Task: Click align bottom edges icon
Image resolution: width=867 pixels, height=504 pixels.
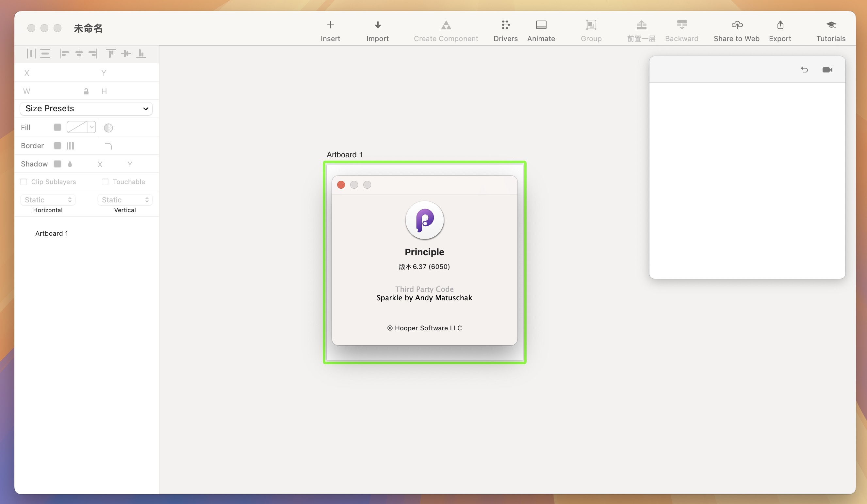Action: (141, 53)
